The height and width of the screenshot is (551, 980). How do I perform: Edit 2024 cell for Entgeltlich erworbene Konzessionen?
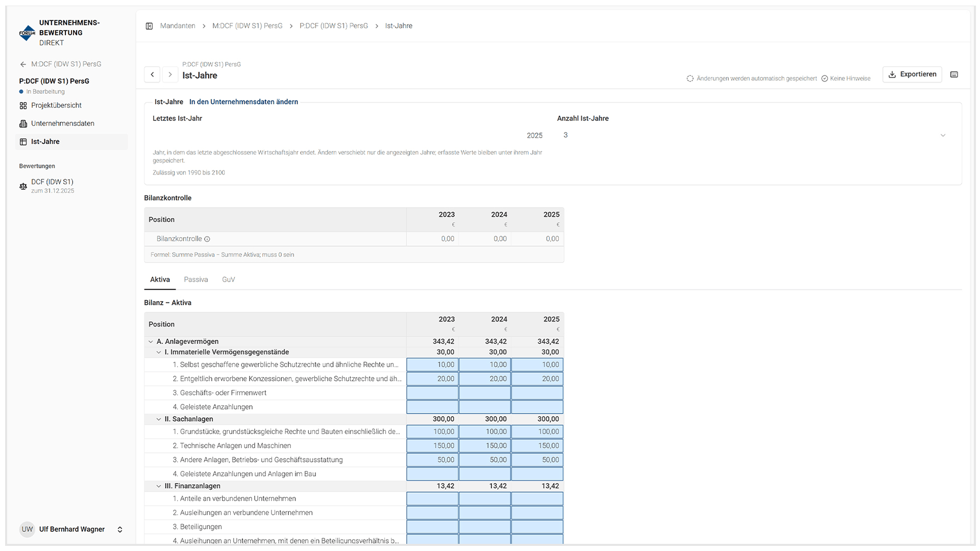(x=485, y=379)
